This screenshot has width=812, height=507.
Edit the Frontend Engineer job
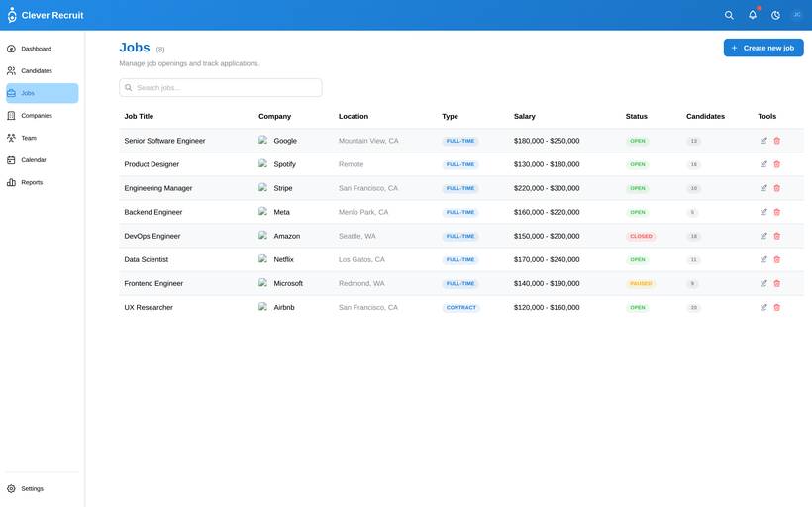pos(763,283)
